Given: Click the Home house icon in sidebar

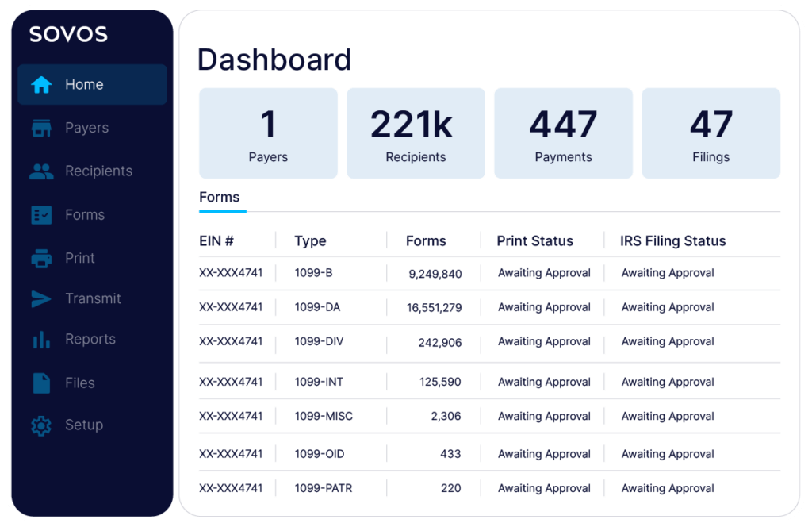Looking at the screenshot, I should coord(41,85).
